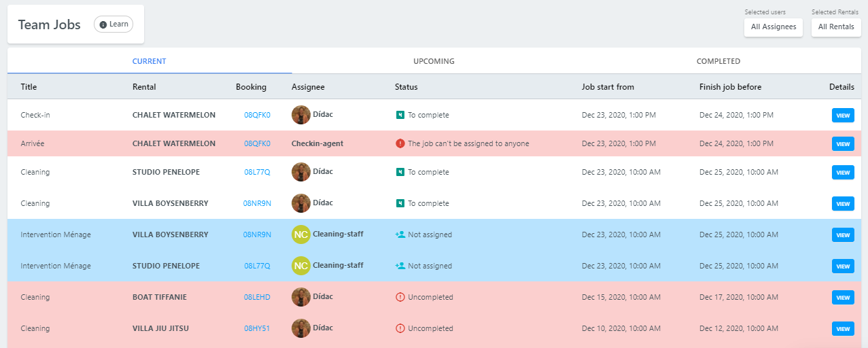Viewport: 868px width, 348px height.
Task: Click the red error icon on the Arrivée row
Action: coord(400,143)
